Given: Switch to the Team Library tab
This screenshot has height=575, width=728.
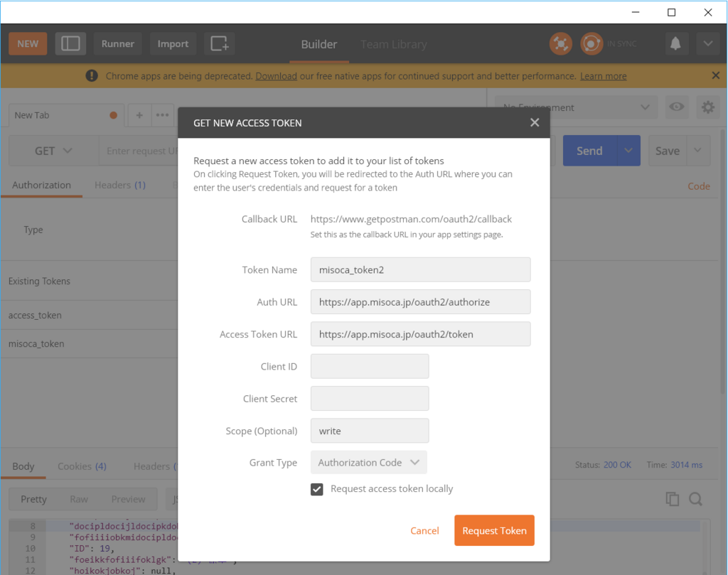Looking at the screenshot, I should (x=394, y=44).
